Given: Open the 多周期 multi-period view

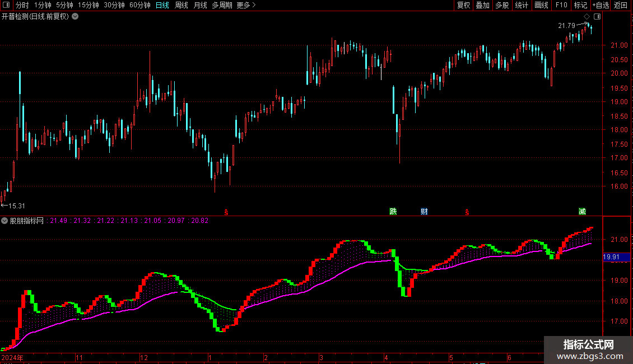Looking at the screenshot, I should click(x=222, y=5).
